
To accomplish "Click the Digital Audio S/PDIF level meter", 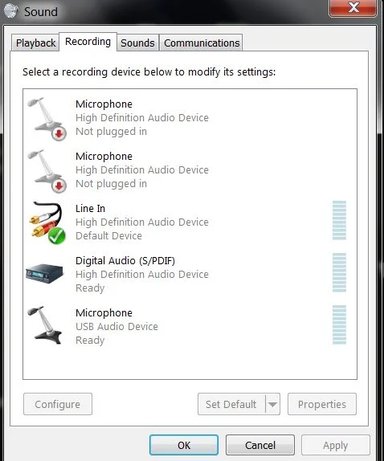I will (x=339, y=273).
